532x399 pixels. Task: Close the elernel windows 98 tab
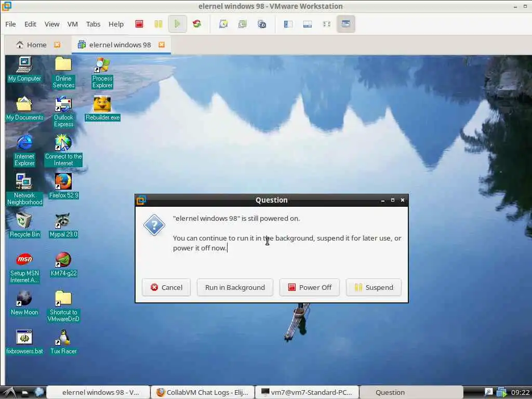pyautogui.click(x=162, y=45)
